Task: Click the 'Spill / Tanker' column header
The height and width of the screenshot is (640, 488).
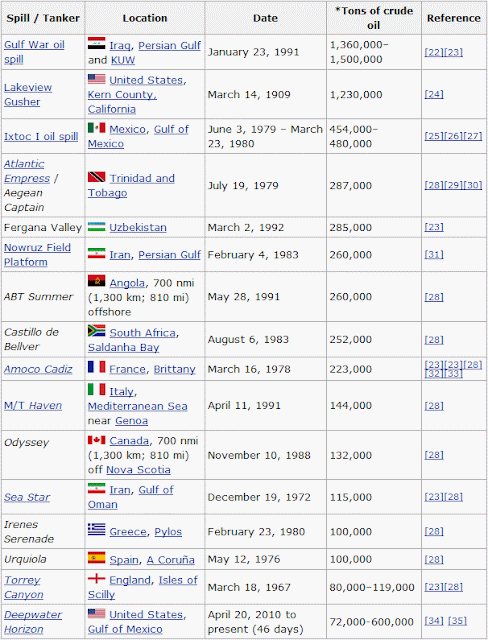Action: [43, 18]
